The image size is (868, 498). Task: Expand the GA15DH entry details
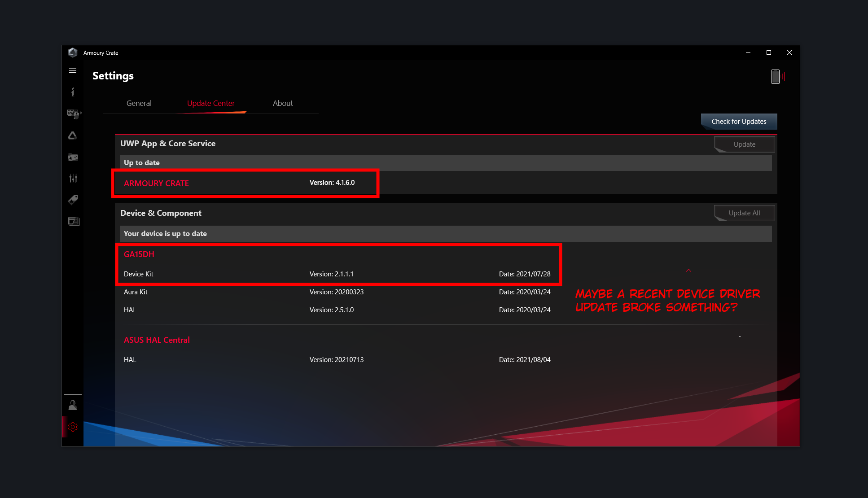[x=739, y=250]
